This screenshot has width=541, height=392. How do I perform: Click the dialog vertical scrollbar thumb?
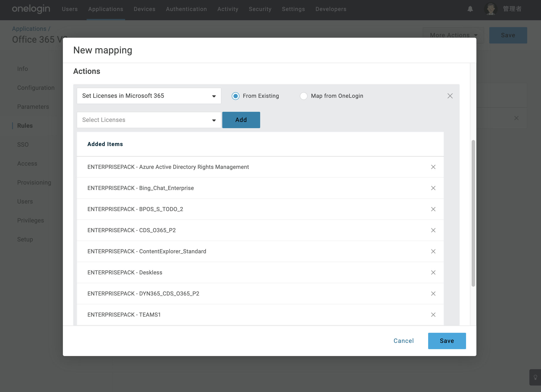[x=473, y=213]
